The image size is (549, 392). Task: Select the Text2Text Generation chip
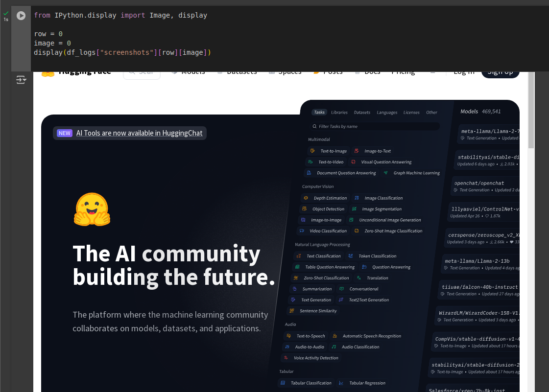(364, 300)
